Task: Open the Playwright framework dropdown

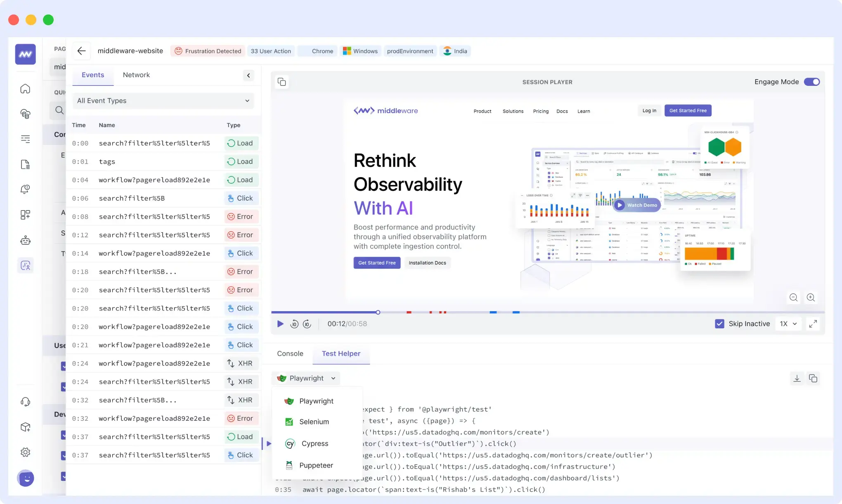Action: point(306,378)
